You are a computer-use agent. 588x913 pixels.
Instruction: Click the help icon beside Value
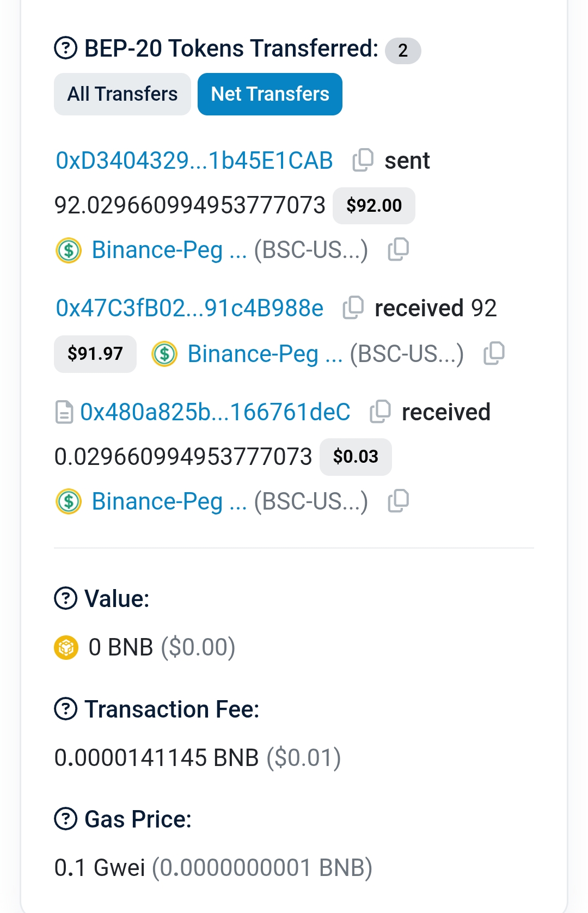(66, 598)
